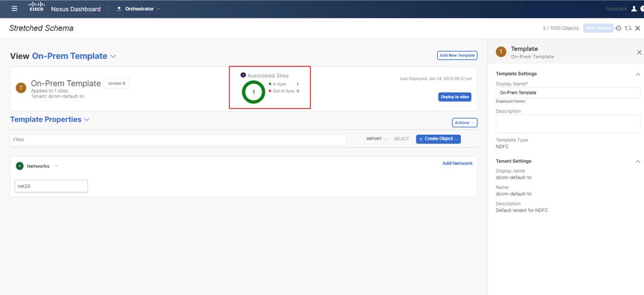The height and width of the screenshot is (295, 644).
Task: Click the green Networks N icon
Action: pyautogui.click(x=19, y=166)
